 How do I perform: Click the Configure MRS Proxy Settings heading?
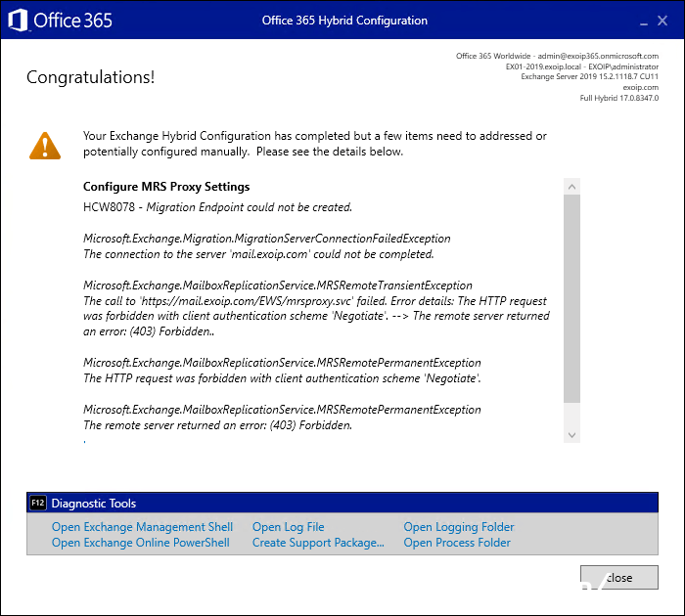tap(166, 187)
